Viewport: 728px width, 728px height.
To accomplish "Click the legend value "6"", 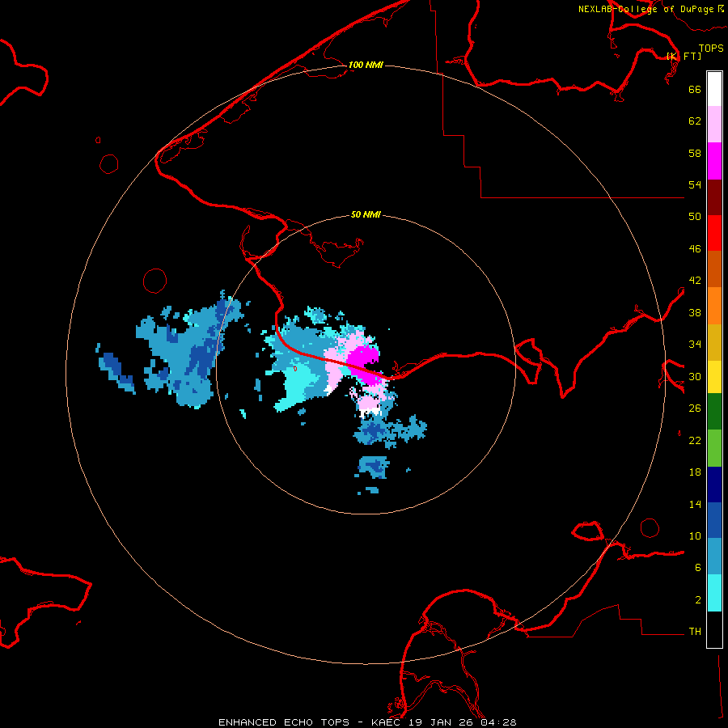I will pos(698,568).
